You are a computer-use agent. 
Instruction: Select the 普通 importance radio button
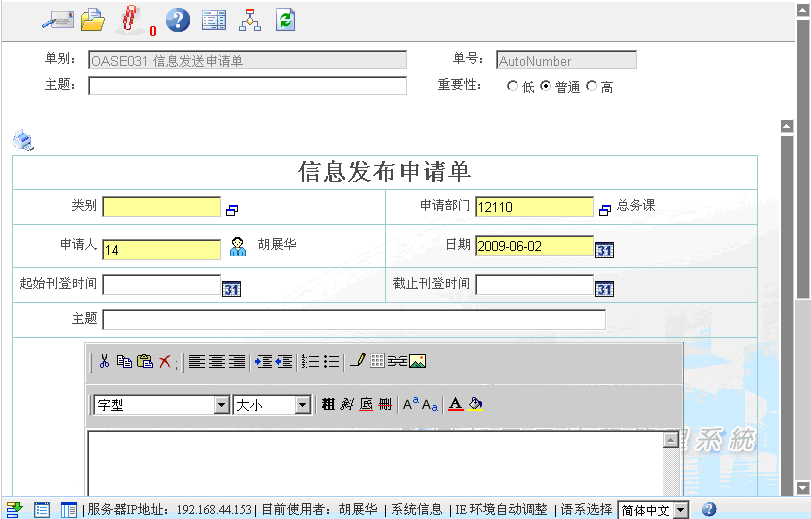(x=545, y=87)
